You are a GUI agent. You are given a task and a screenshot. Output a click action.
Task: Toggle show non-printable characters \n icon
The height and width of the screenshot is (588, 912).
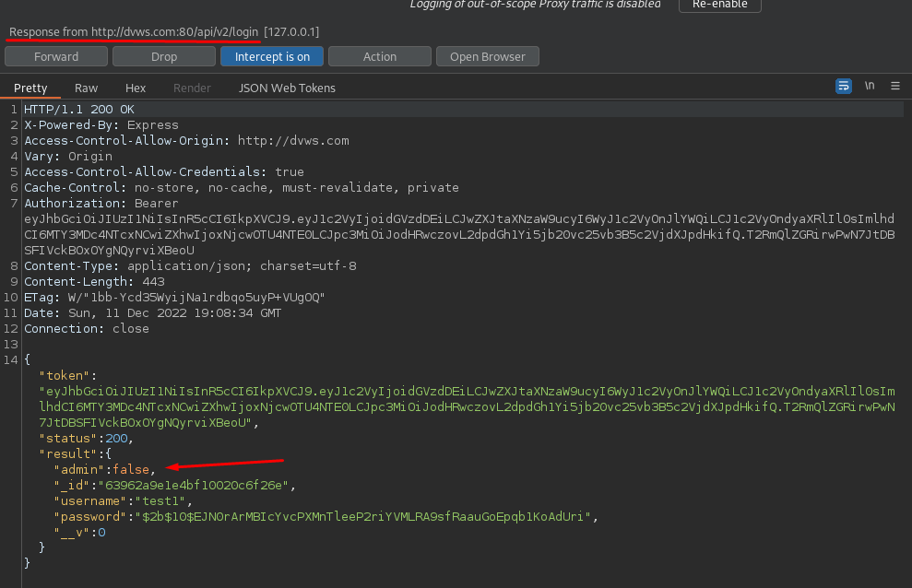(870, 86)
